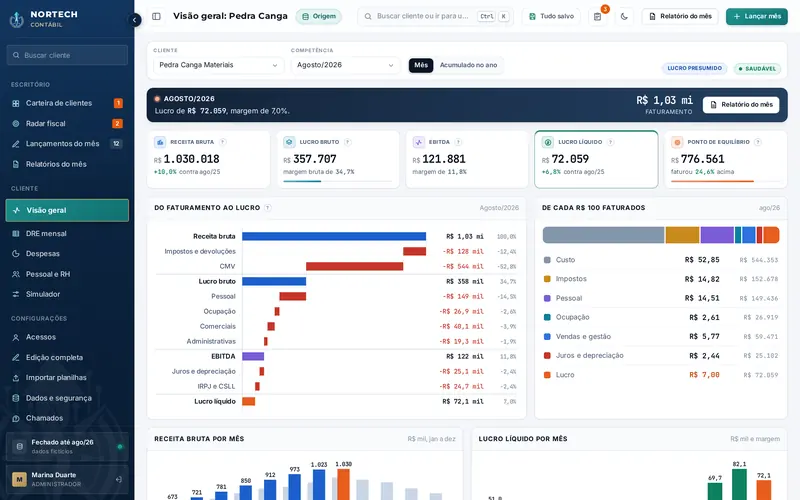
Task: Click the Origem badge button
Action: tap(318, 16)
